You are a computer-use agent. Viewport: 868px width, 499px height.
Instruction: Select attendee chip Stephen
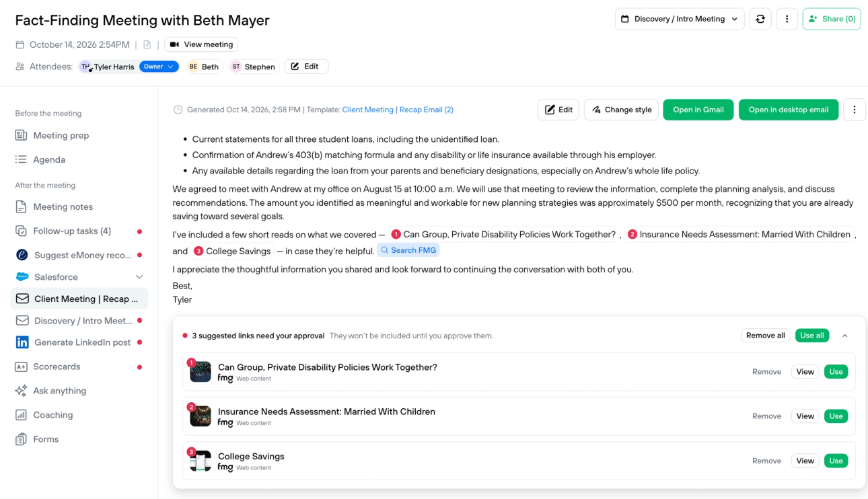[x=253, y=67]
